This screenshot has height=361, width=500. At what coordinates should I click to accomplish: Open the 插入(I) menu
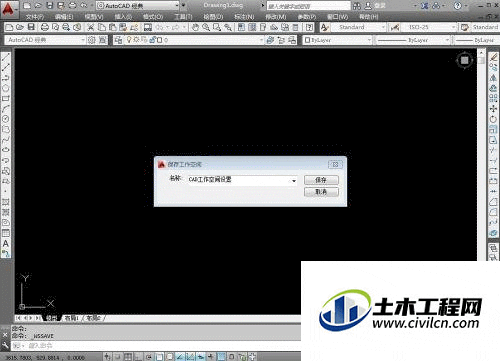point(123,17)
